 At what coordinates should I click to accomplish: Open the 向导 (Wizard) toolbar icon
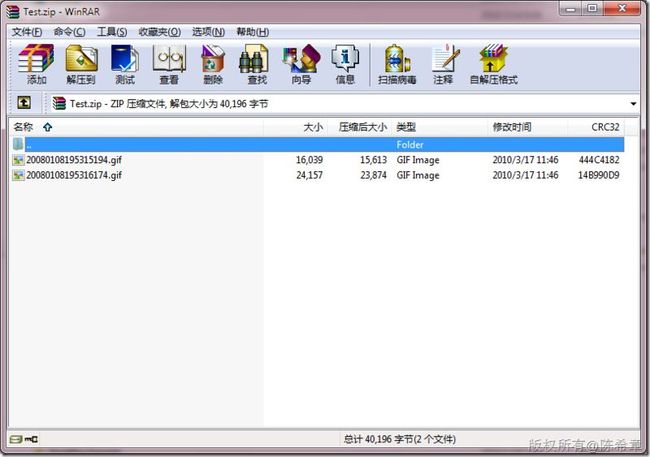(301, 64)
